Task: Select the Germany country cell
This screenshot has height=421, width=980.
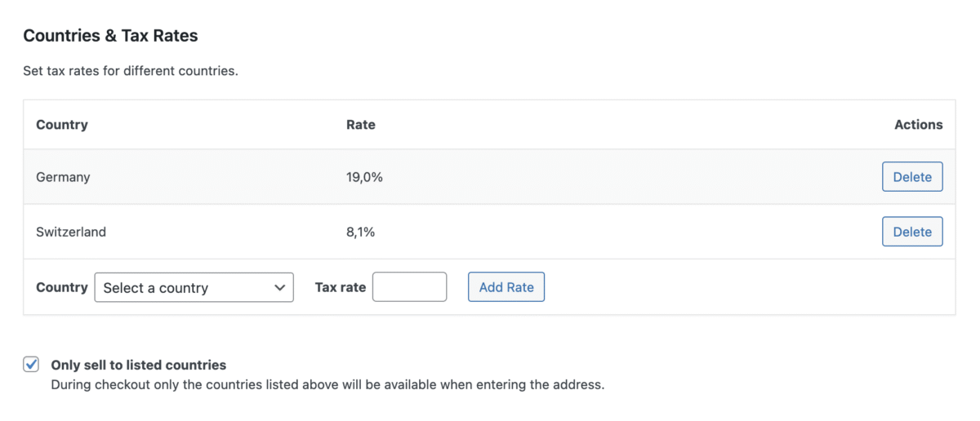Action: [63, 177]
